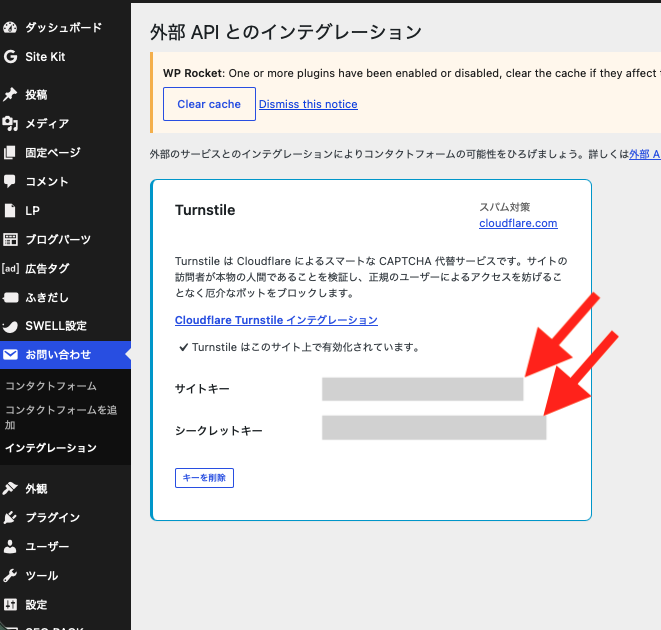Open the LP menu item

pos(32,210)
